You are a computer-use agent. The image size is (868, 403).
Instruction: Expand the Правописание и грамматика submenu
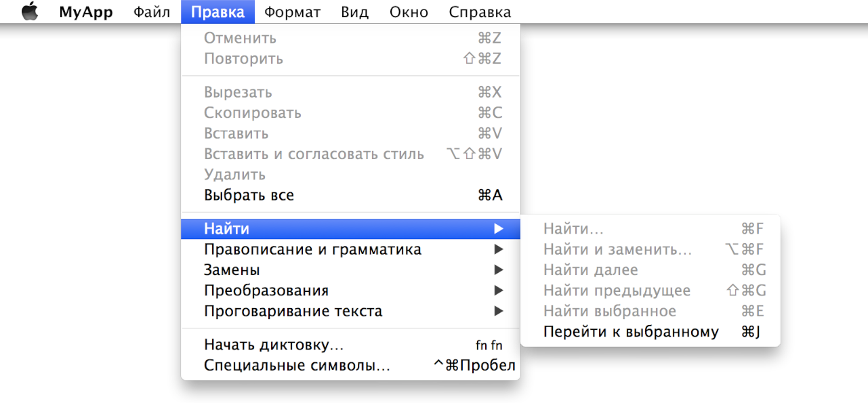pos(313,249)
